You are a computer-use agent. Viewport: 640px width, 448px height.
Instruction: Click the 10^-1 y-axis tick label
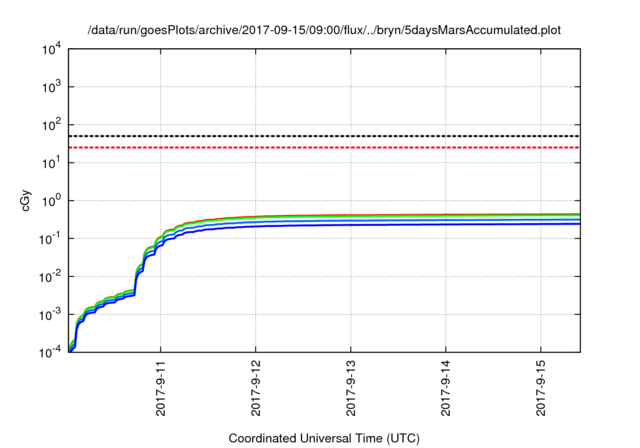(x=50, y=239)
